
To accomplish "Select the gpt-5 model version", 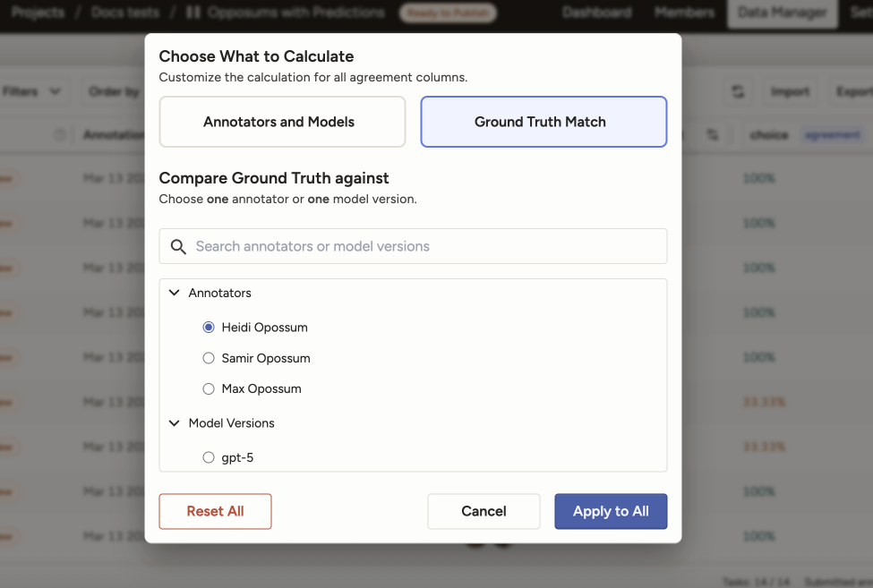I will (x=209, y=457).
